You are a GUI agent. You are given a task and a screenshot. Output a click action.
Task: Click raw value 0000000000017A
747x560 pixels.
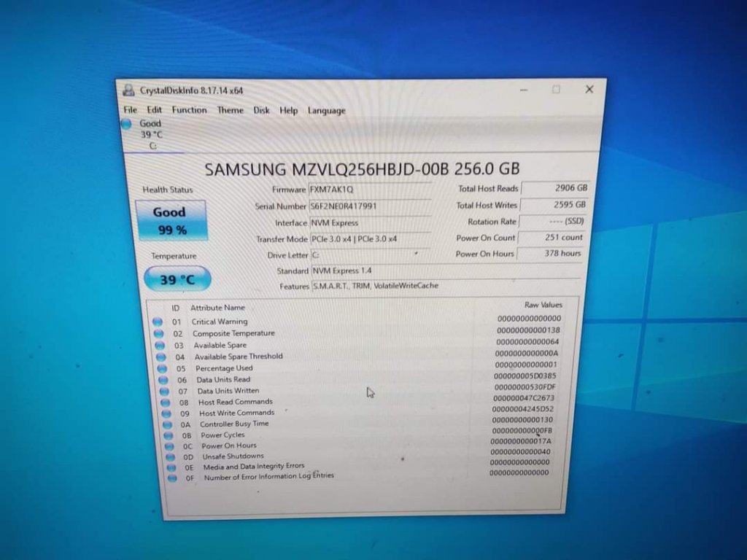pyautogui.click(x=521, y=441)
